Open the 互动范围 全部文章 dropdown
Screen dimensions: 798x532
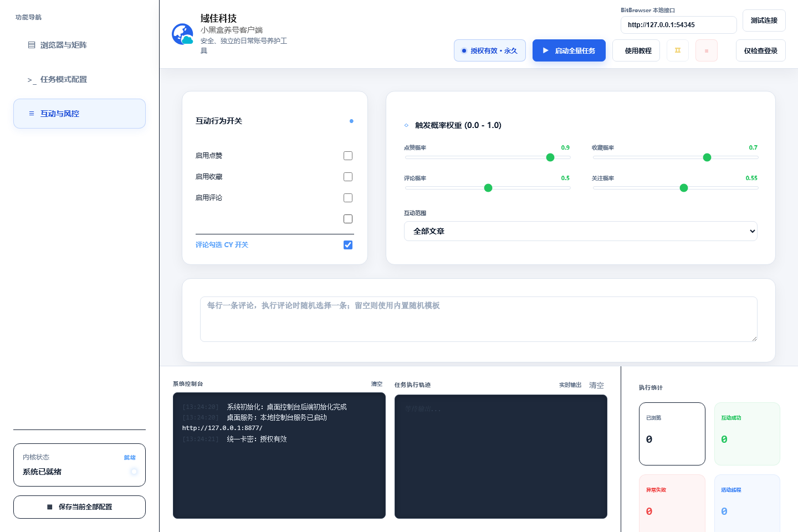(581, 231)
